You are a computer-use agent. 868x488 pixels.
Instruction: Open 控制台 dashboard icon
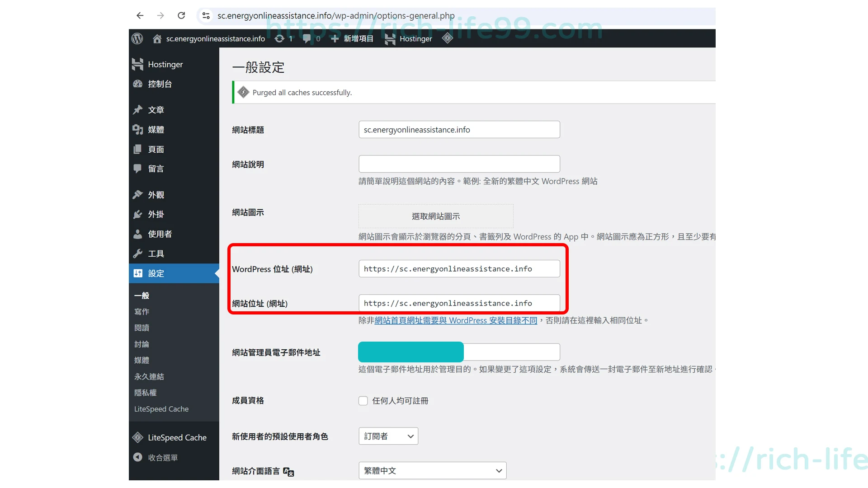(x=137, y=84)
